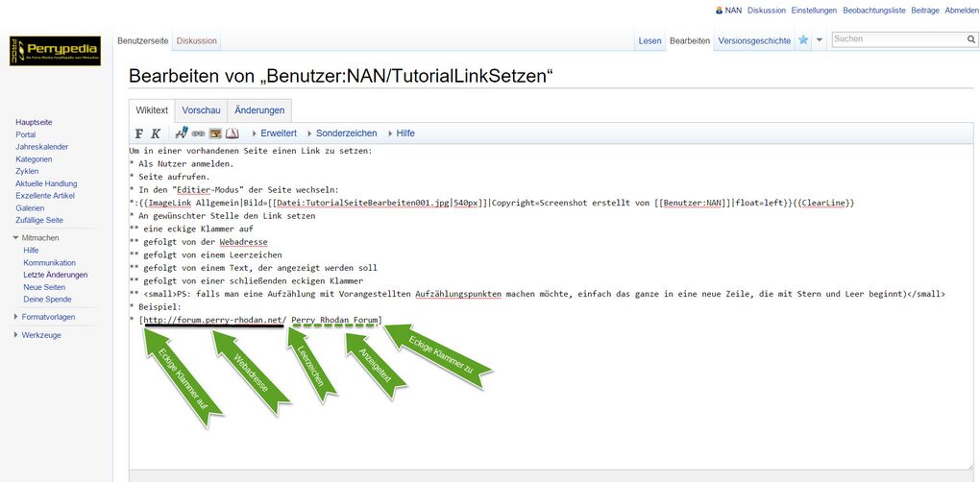Open Kategorien in sidebar
The width and height of the screenshot is (980, 482).
pos(34,159)
